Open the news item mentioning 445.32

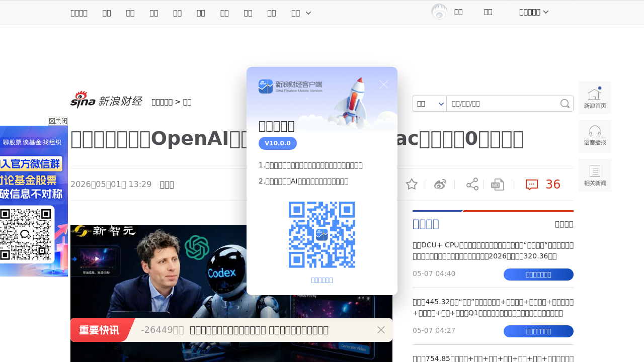(x=493, y=308)
